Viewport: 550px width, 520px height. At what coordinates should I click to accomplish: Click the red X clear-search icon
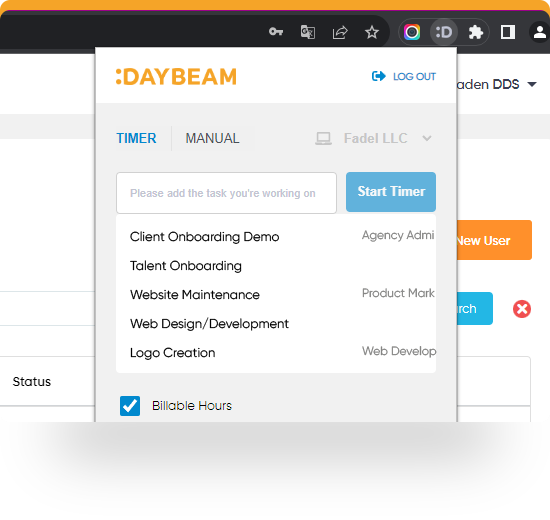tap(522, 309)
